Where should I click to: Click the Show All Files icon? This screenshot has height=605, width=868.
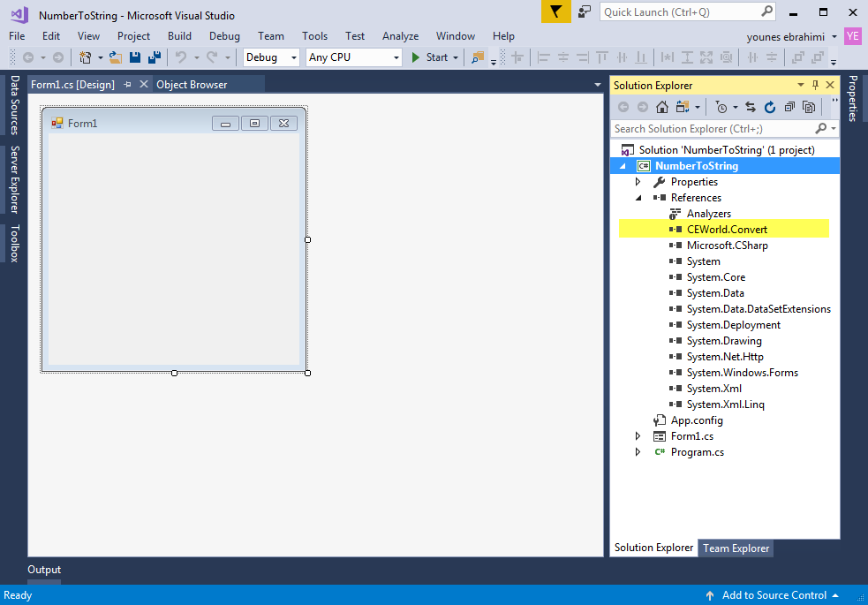pyautogui.click(x=808, y=107)
